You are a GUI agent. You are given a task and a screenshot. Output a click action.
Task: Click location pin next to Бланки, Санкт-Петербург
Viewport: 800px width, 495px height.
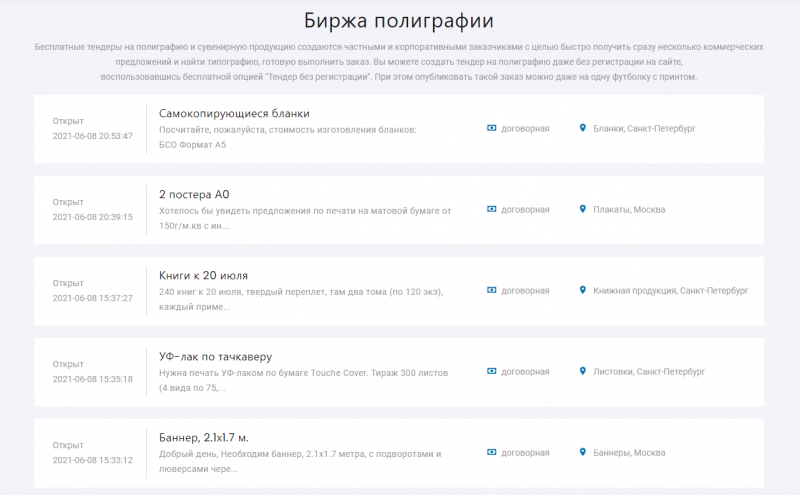click(582, 129)
